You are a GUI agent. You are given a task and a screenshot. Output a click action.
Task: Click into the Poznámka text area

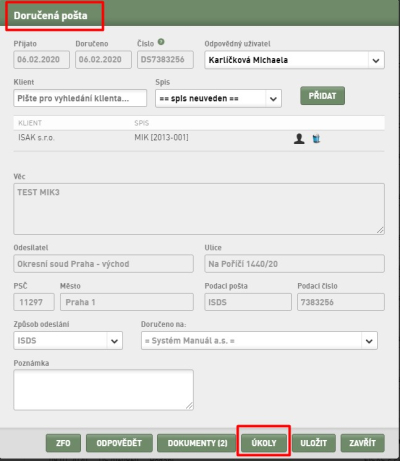[103, 390]
